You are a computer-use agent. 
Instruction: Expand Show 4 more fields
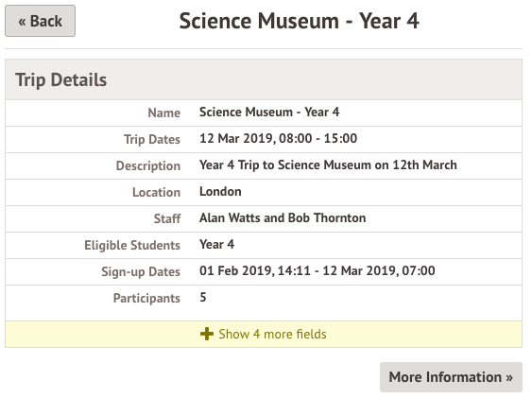pos(264,335)
